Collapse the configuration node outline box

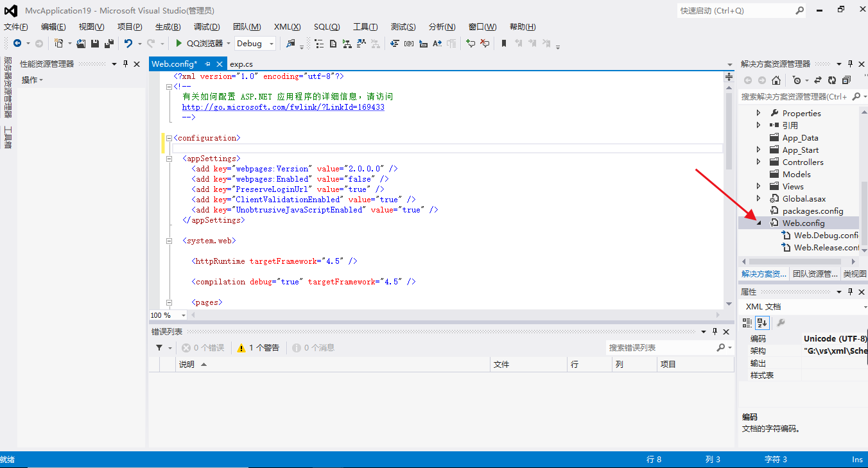pyautogui.click(x=169, y=138)
